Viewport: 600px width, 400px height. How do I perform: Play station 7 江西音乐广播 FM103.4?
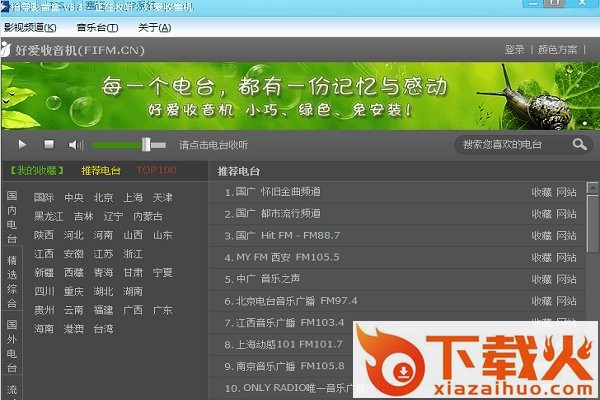(x=284, y=323)
